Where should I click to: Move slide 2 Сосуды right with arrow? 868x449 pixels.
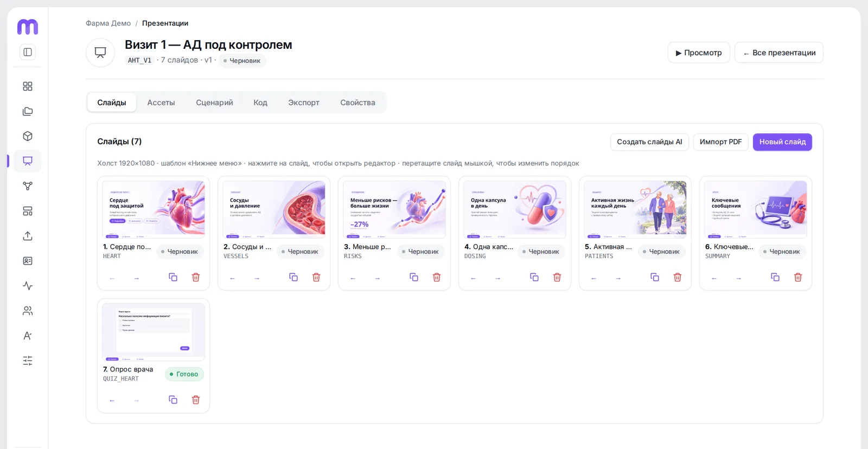coord(257,278)
